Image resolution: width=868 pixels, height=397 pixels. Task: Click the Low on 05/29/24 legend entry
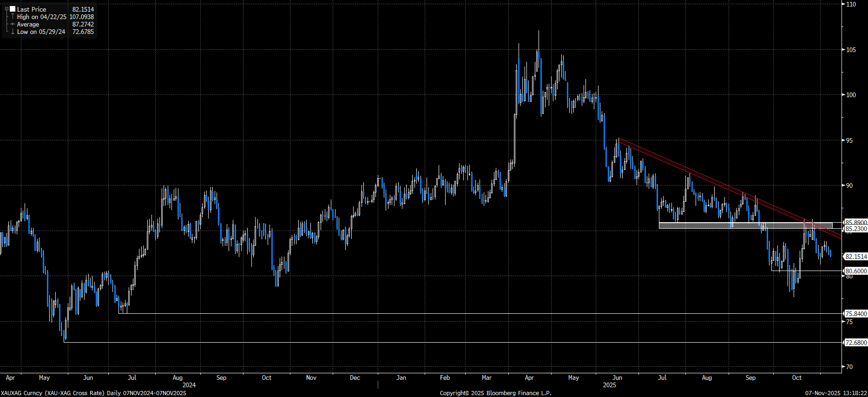pos(41,32)
